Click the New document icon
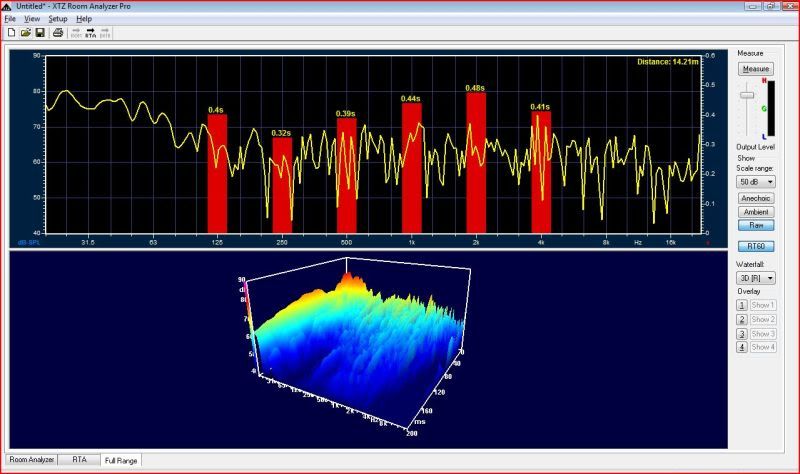Screen dimensions: 800x474 tap(10, 33)
